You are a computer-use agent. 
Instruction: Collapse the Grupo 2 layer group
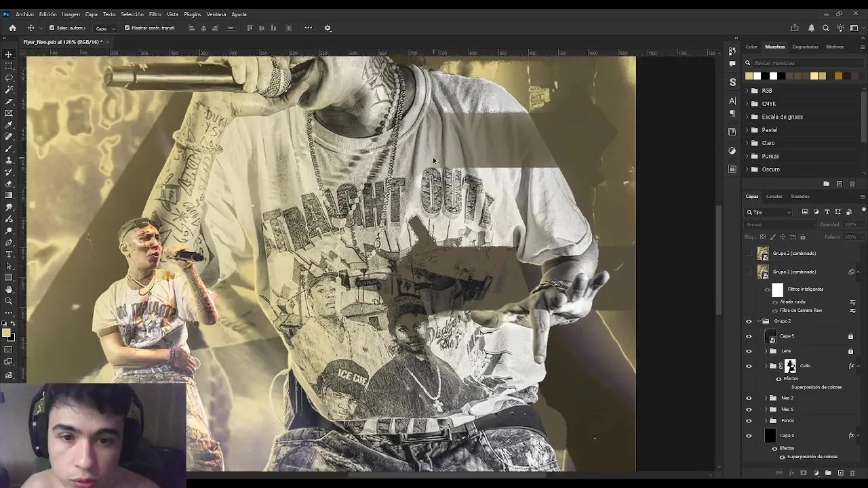pos(759,321)
